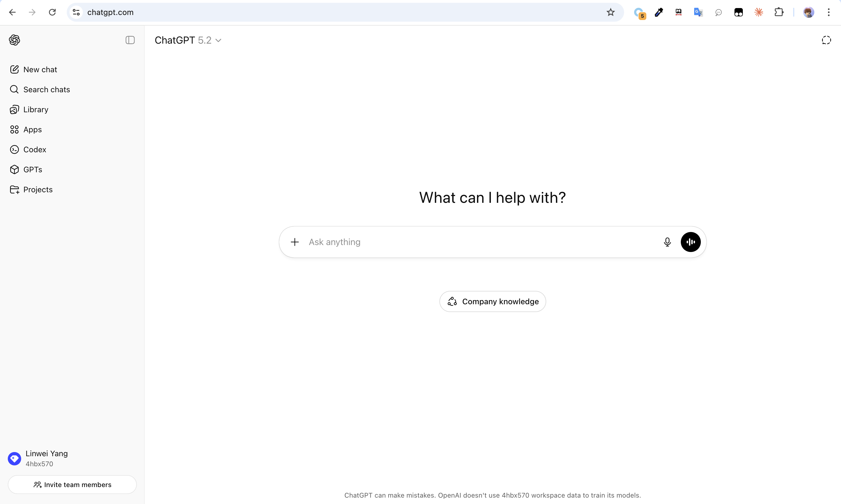Bookmark this page with the star icon
Screen dimensions: 841x504
[x=610, y=13]
